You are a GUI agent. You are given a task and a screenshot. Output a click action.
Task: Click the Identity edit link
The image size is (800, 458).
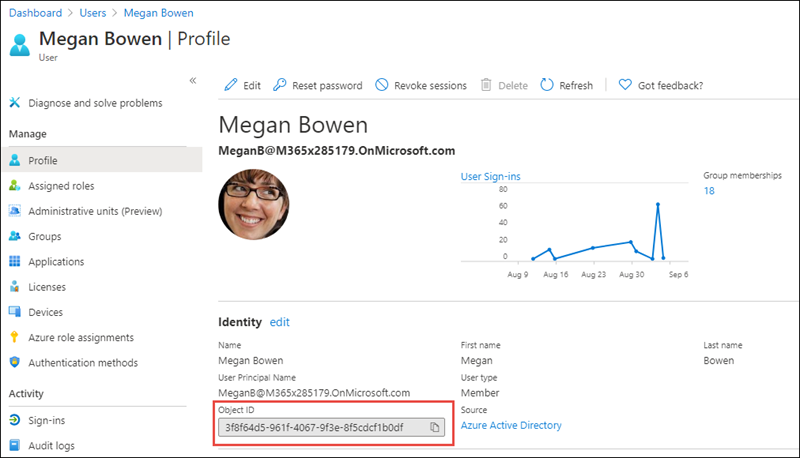[280, 322]
